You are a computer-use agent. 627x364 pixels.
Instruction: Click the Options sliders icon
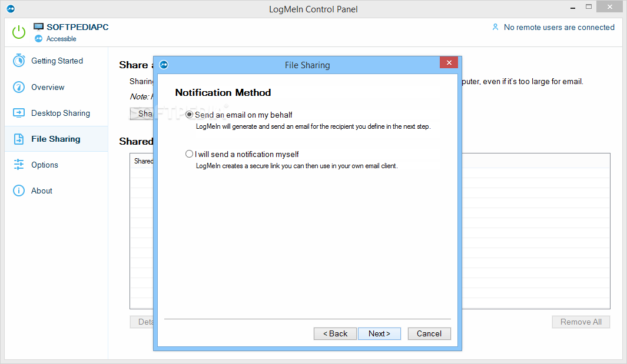(19, 165)
